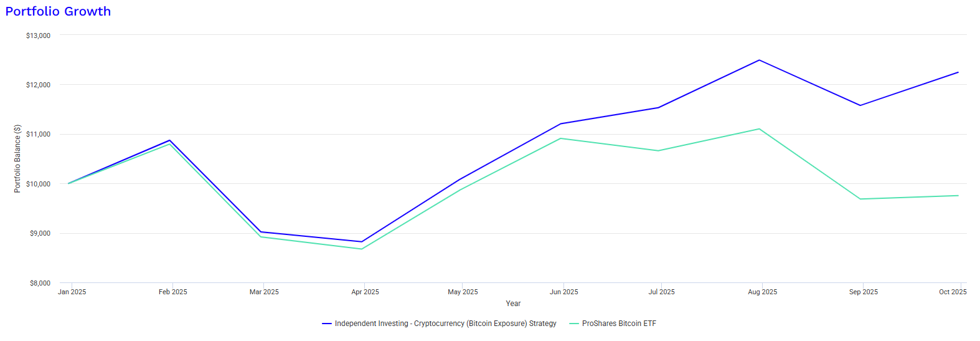The width and height of the screenshot is (980, 341).
Task: Click the green ProShares legend line swatch
Action: coord(574,324)
